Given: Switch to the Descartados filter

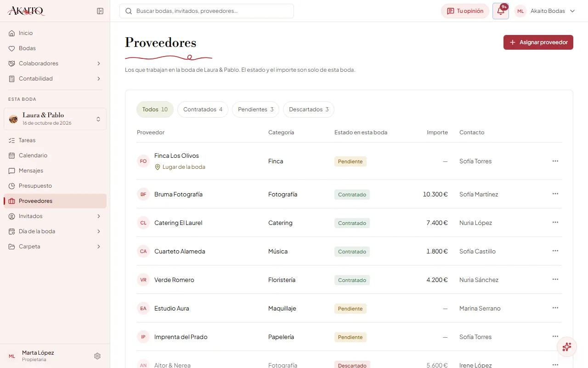Looking at the screenshot, I should (309, 109).
